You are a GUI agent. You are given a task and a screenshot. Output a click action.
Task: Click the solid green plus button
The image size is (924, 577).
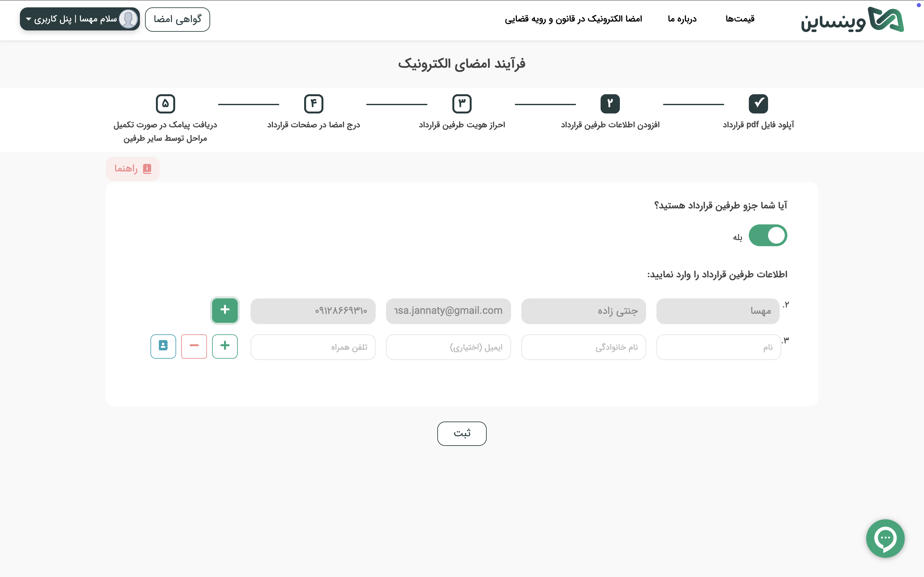225,310
